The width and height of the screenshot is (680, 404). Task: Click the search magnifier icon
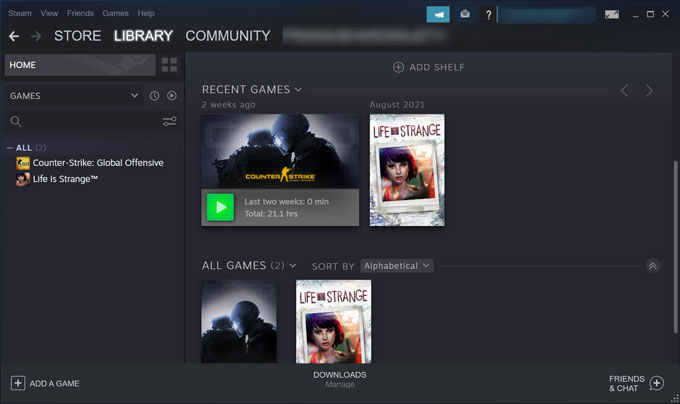coord(16,121)
